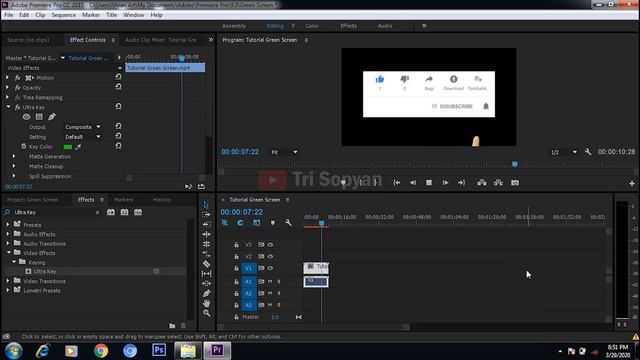Screen dimensions: 640x360
Task: Click the Extract button
Action: (x=498, y=183)
